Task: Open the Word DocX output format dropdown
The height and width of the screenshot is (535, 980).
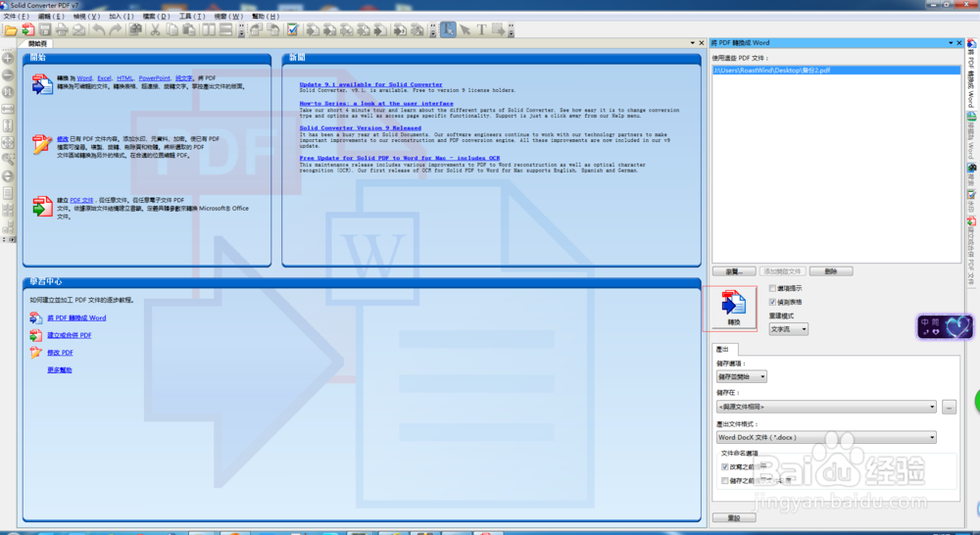Action: pyautogui.click(x=826, y=437)
